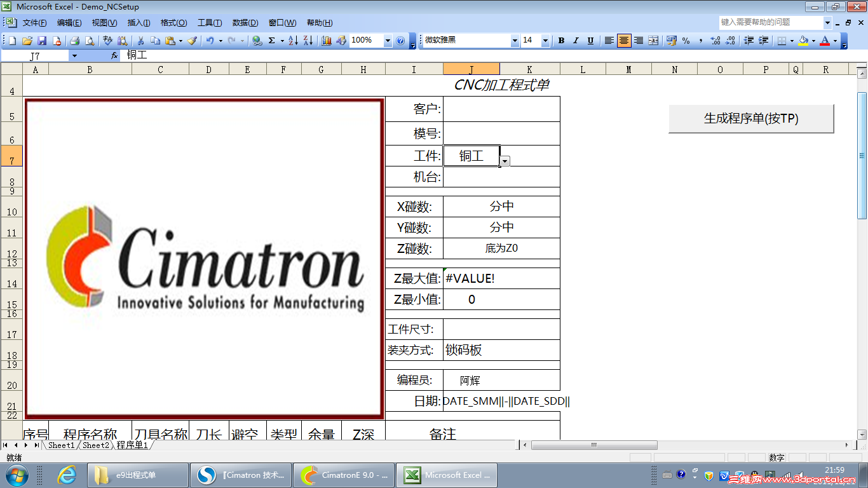Open the Name Box dropdown
The image size is (868, 488).
[x=74, y=56]
